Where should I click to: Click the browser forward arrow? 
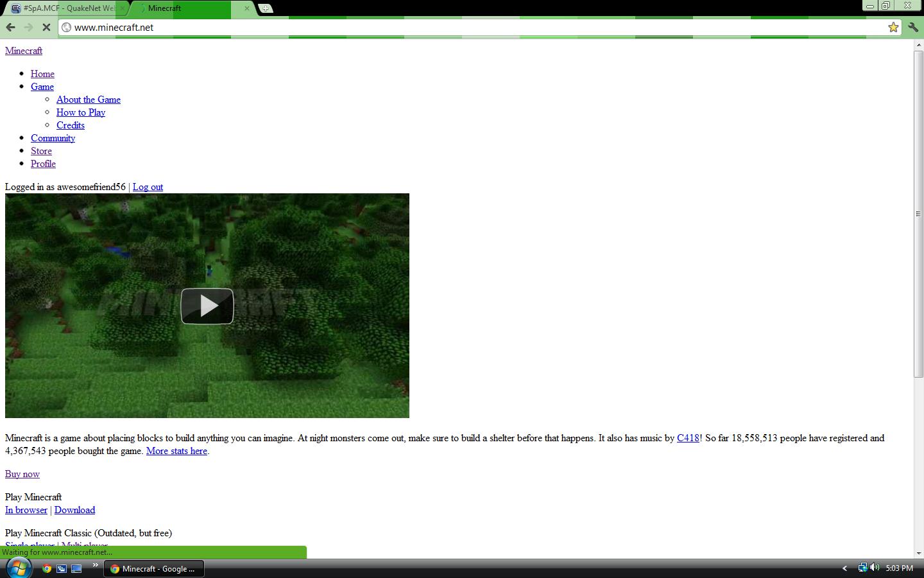[28, 27]
